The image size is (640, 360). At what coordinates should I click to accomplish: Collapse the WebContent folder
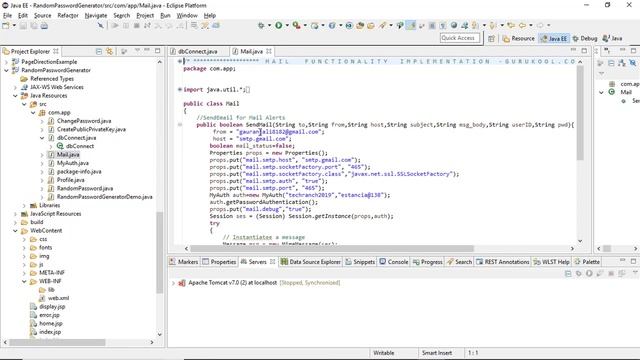15,231
